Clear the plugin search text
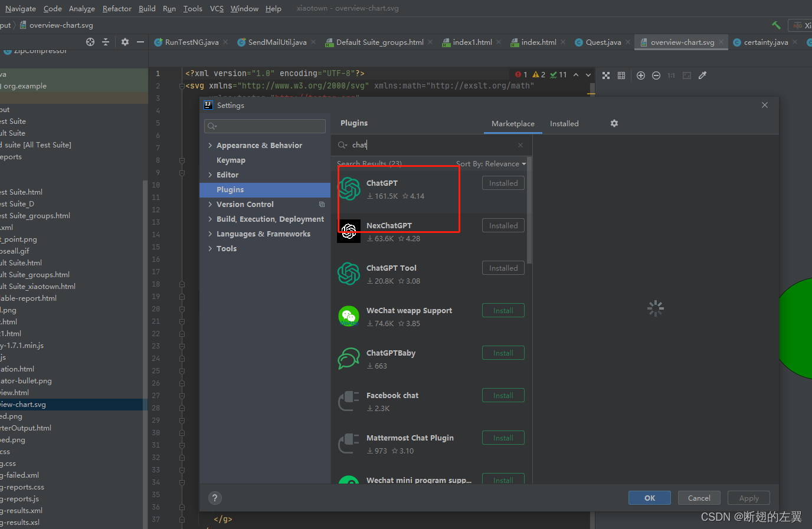The height and width of the screenshot is (529, 812). pos(520,145)
